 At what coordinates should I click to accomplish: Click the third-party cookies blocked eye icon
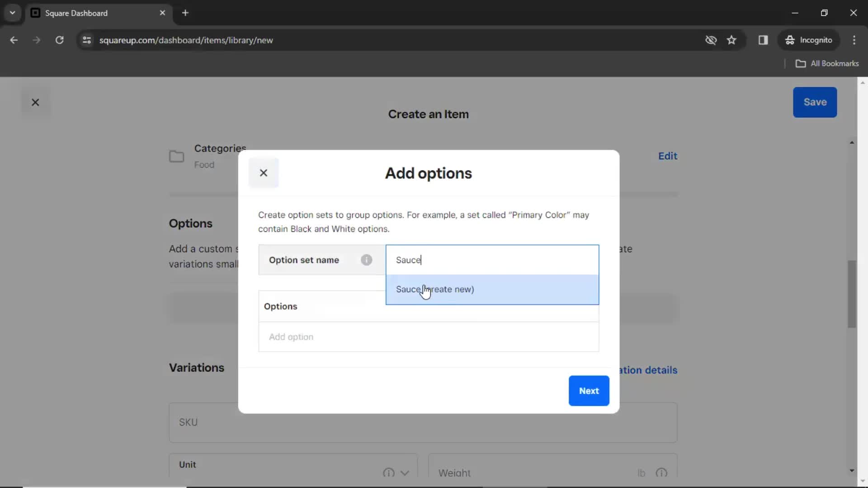pos(711,40)
